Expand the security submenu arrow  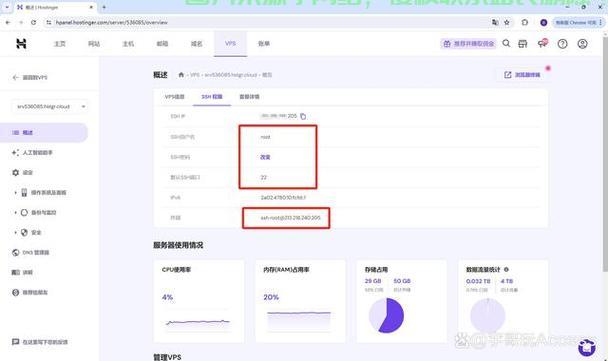click(15, 233)
